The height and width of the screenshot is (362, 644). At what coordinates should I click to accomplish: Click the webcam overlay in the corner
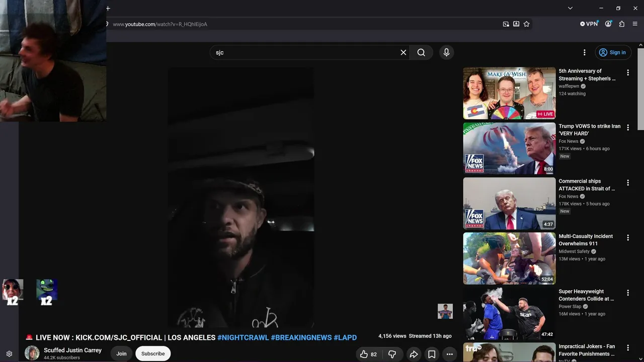pyautogui.click(x=53, y=60)
